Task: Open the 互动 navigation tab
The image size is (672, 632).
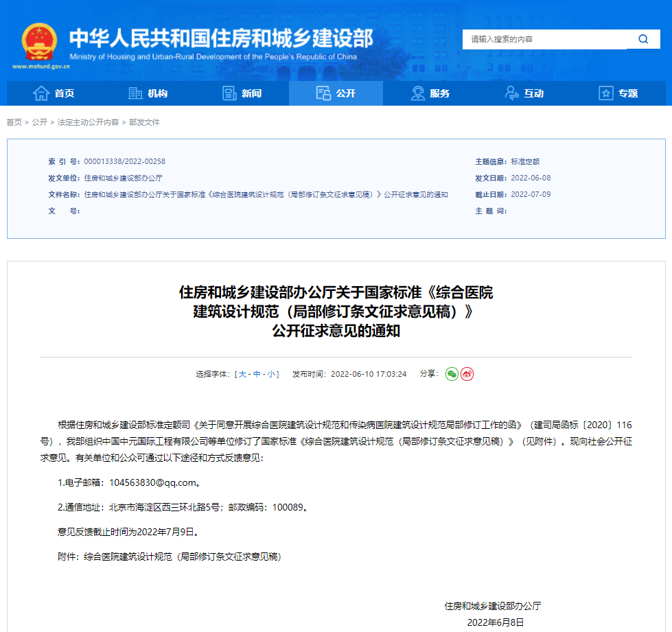Action: [x=524, y=93]
